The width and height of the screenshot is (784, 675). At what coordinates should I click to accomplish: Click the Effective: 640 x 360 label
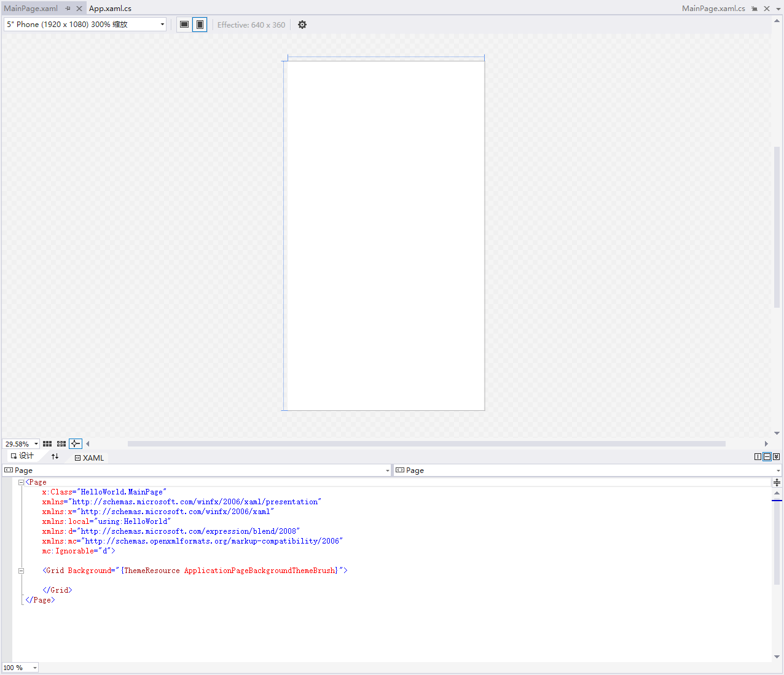click(251, 25)
